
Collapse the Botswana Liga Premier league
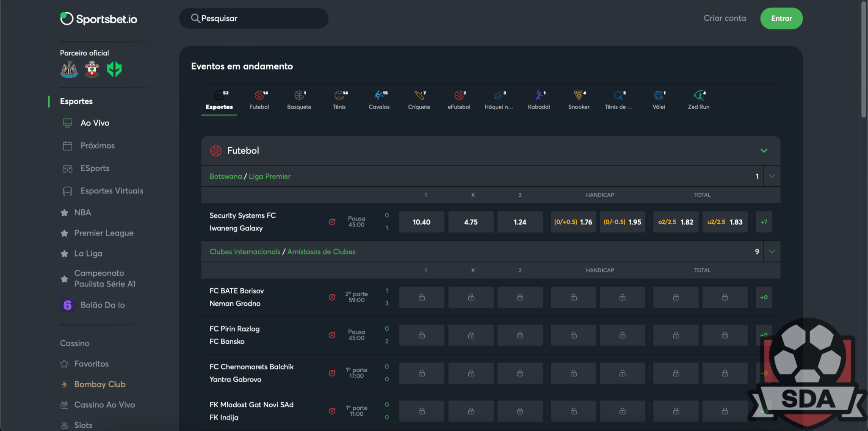coord(772,176)
